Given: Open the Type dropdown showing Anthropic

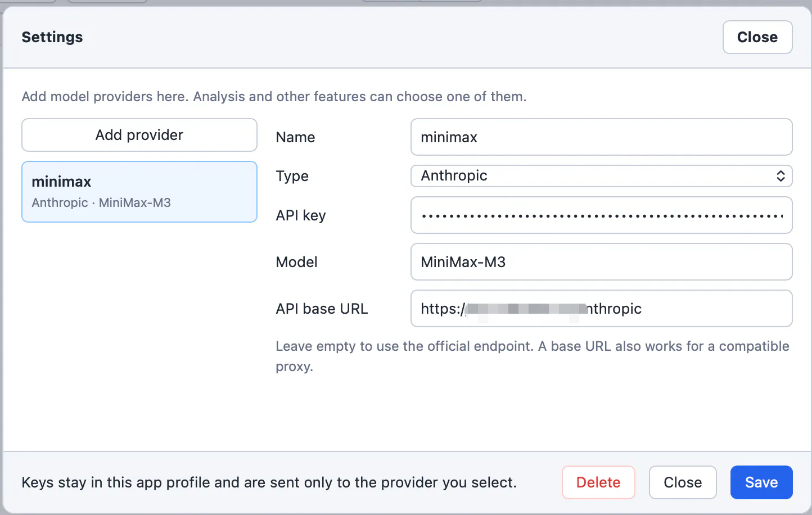Looking at the screenshot, I should pyautogui.click(x=602, y=176).
